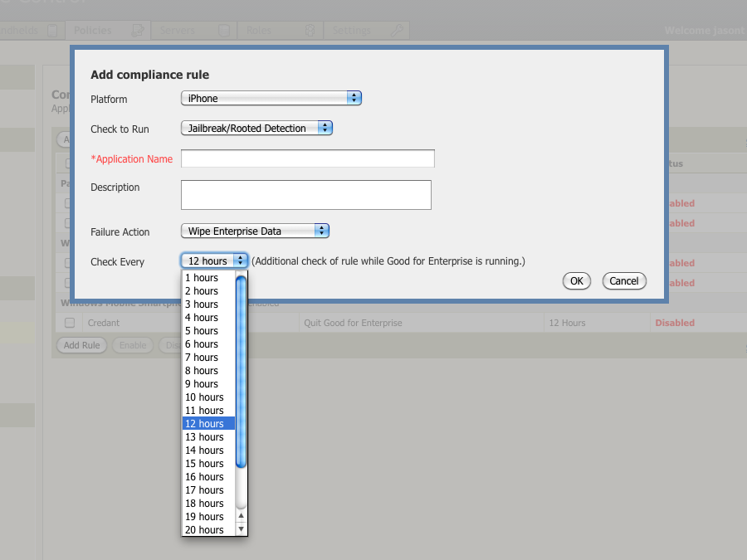This screenshot has height=560, width=747.
Task: Select 10 hours in the list
Action: (208, 397)
